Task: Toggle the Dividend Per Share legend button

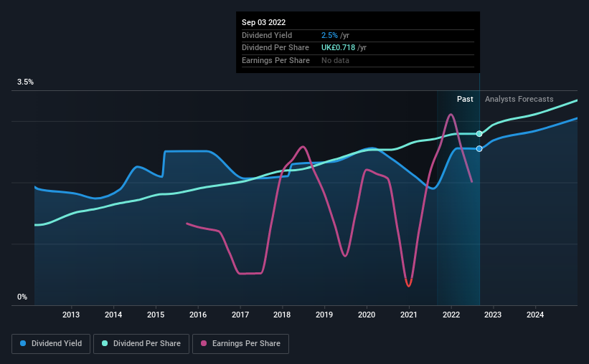Action: pyautogui.click(x=141, y=344)
